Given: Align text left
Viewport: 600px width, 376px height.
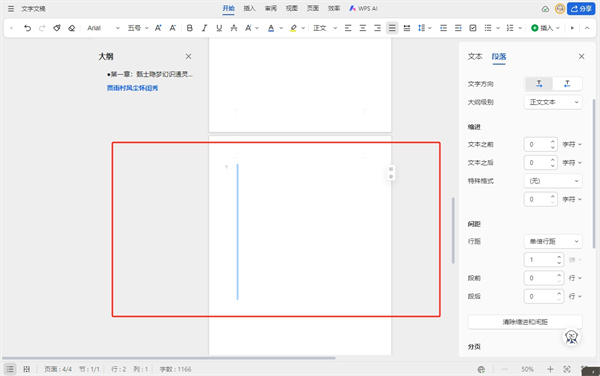Looking at the screenshot, I should (348, 28).
